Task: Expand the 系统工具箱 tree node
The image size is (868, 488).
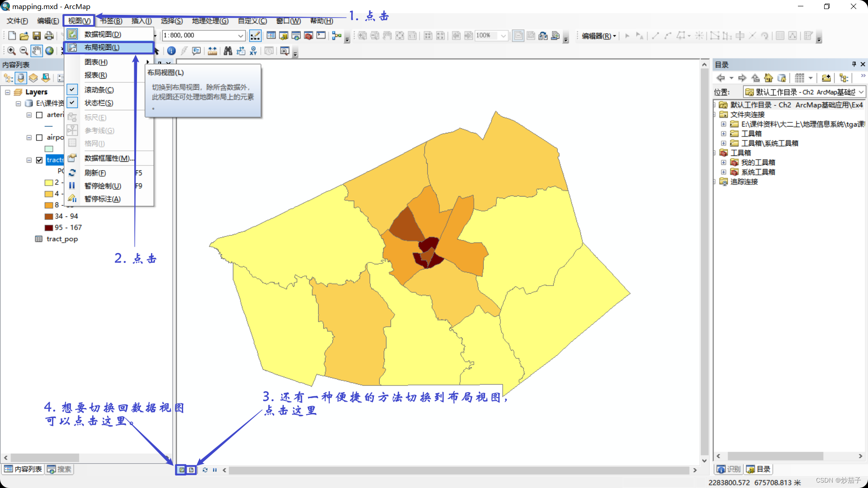Action: [723, 172]
